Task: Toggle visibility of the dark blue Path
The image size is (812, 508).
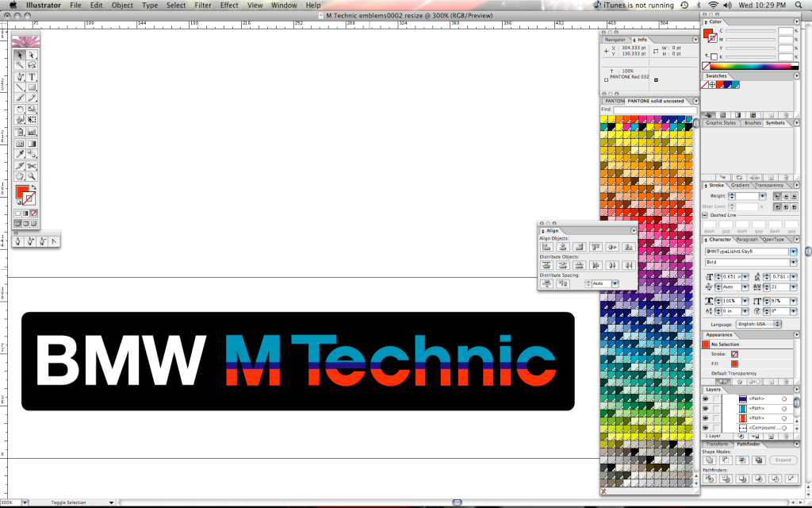Action: coord(705,399)
